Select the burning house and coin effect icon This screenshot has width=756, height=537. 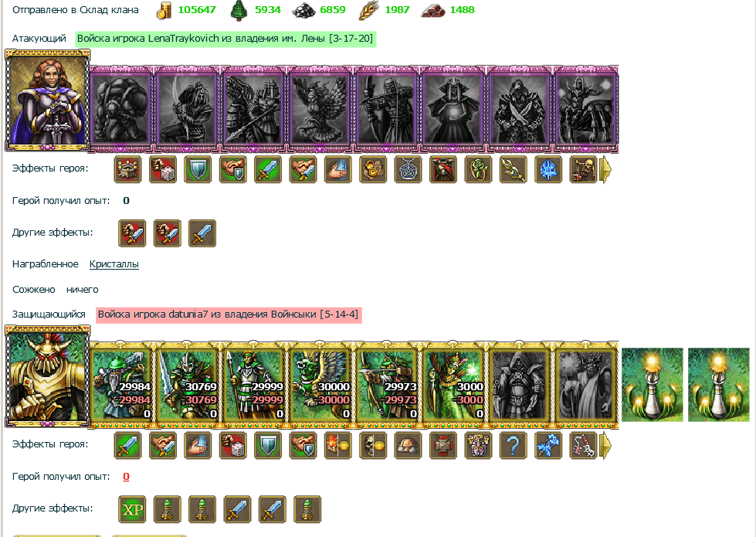tap(338, 446)
